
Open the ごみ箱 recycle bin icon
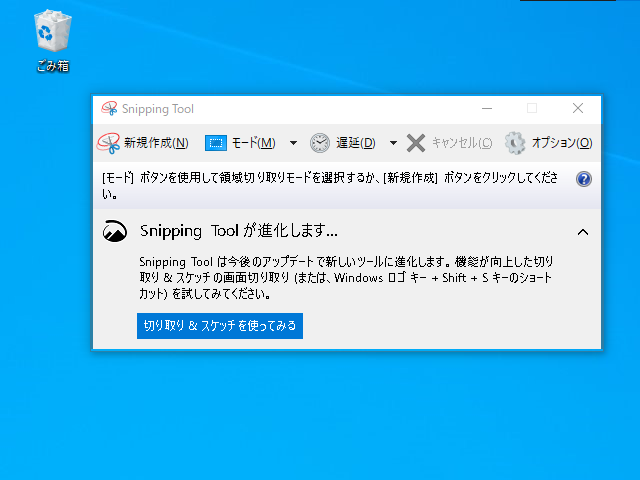[53, 40]
